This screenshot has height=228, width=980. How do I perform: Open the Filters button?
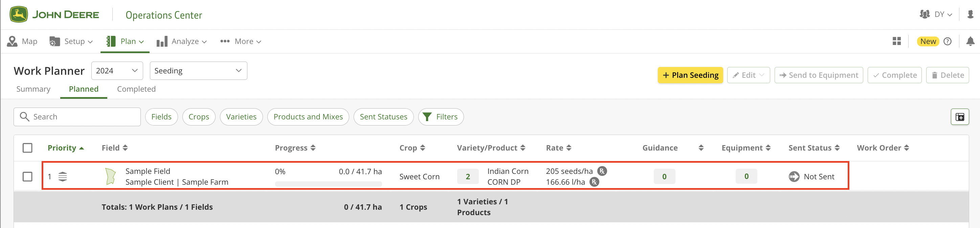click(x=441, y=117)
